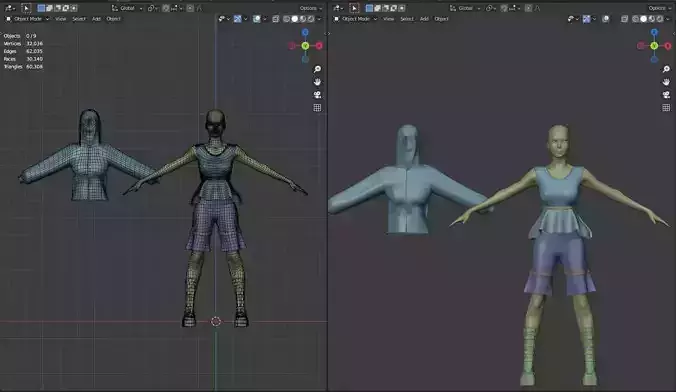Click Zoom magnifier icon in left viewport
This screenshot has height=392, width=676.
(x=317, y=69)
